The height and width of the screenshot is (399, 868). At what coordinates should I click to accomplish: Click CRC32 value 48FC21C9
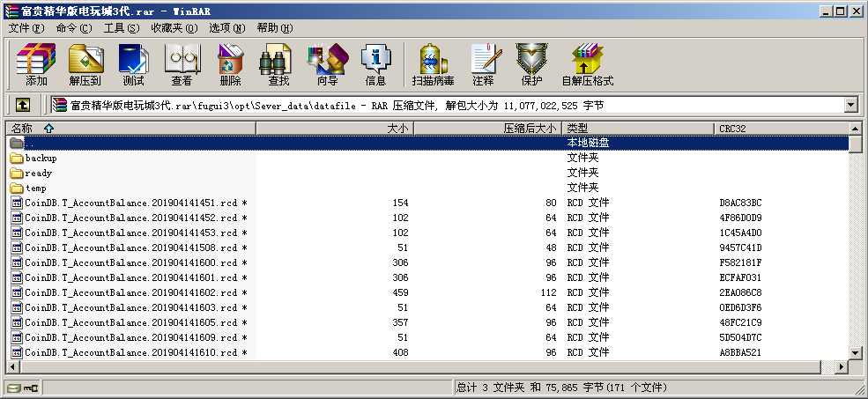click(x=741, y=322)
